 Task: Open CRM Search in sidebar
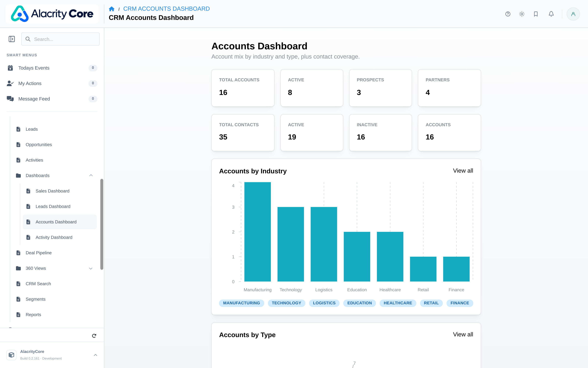pyautogui.click(x=55, y=284)
